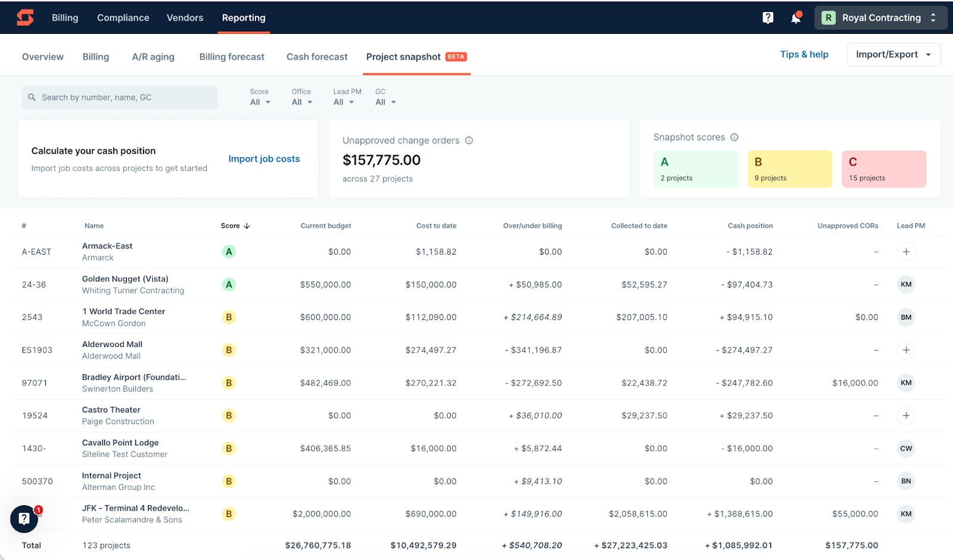Switch to the Cash forecast tab

(317, 57)
